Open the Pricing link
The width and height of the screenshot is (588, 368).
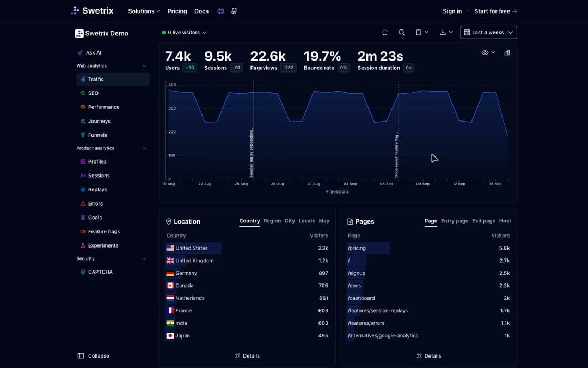(x=177, y=11)
